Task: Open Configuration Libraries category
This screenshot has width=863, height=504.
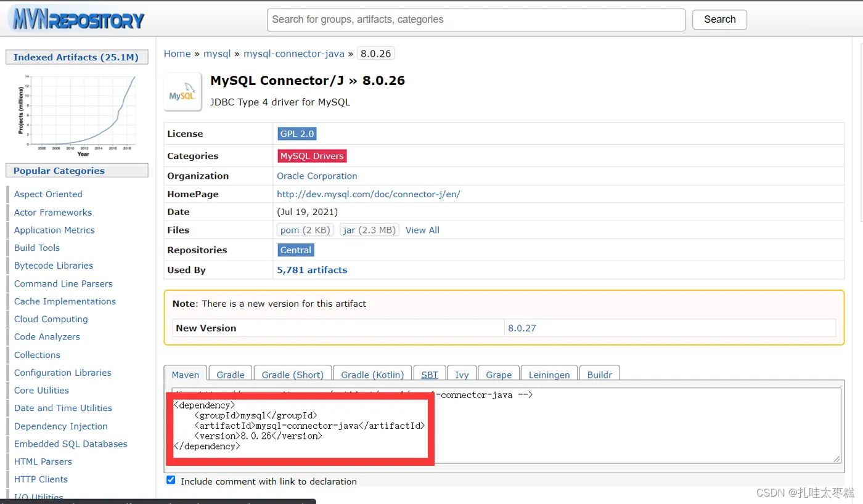Action: [63, 373]
